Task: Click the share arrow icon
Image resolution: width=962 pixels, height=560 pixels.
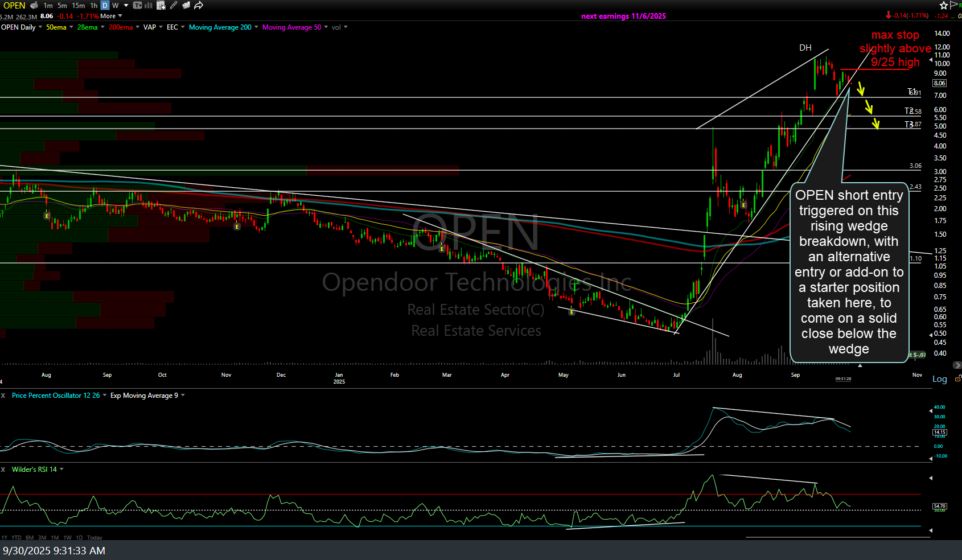Action: (x=199, y=5)
